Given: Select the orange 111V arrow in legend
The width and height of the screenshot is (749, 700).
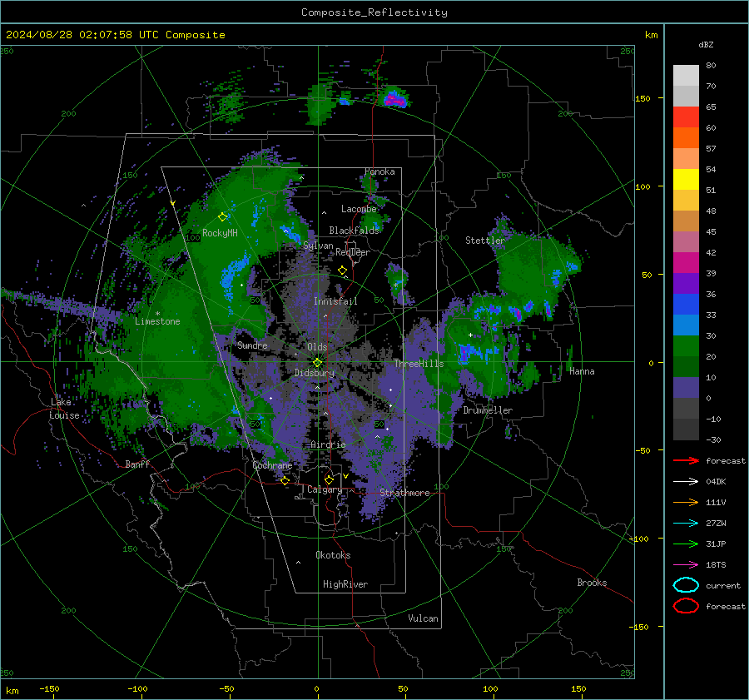Looking at the screenshot, I should point(686,502).
